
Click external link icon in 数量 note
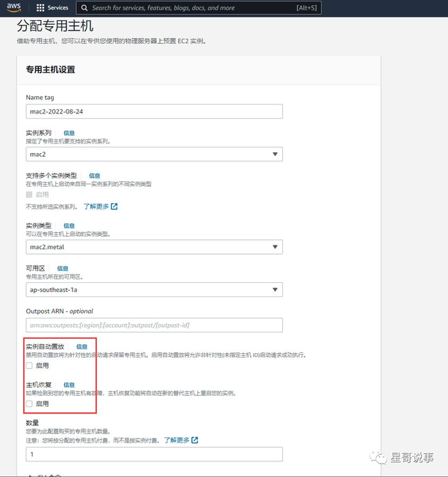pos(195,440)
